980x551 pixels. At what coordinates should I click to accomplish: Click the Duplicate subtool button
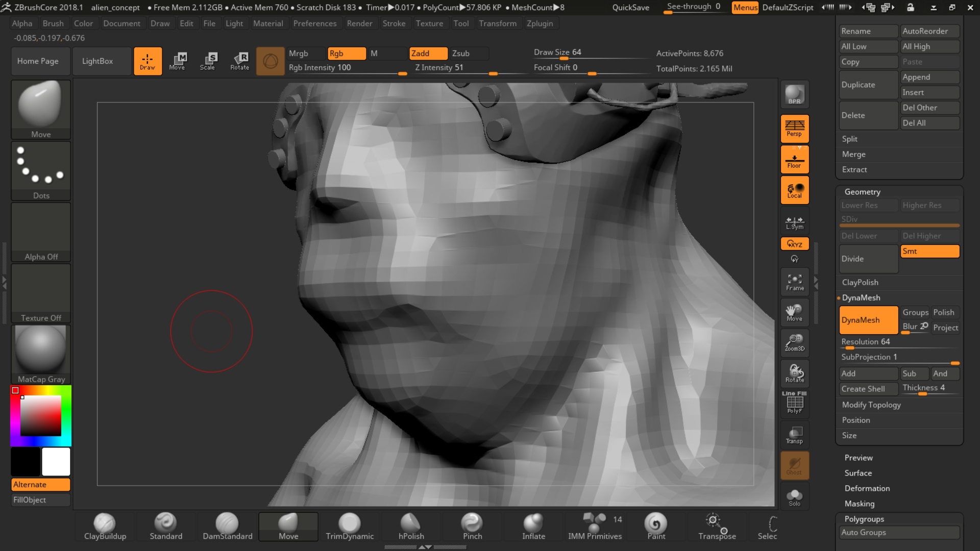(868, 85)
